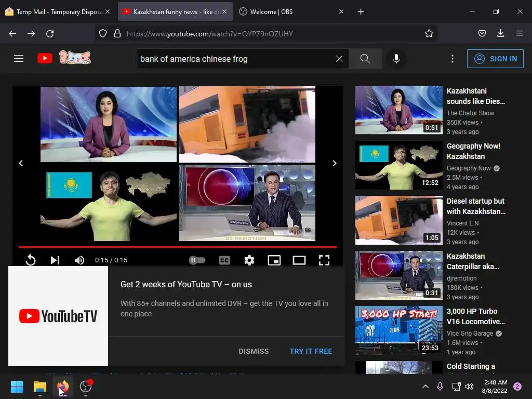Open sidebar thumbnail with 23:53 duration

[x=398, y=330]
